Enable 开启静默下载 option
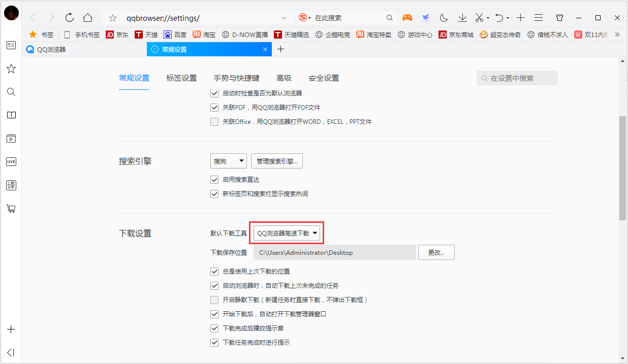Viewport: 628px width, 364px height. tap(214, 300)
